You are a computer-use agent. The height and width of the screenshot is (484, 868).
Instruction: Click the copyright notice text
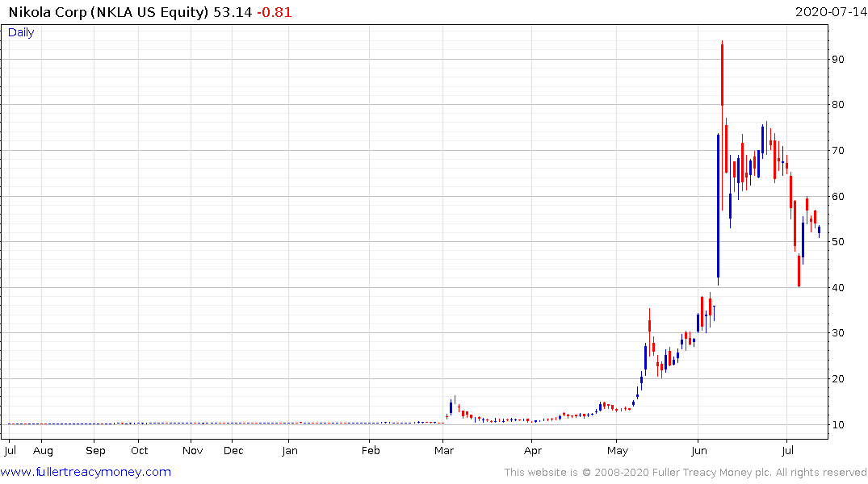686,473
